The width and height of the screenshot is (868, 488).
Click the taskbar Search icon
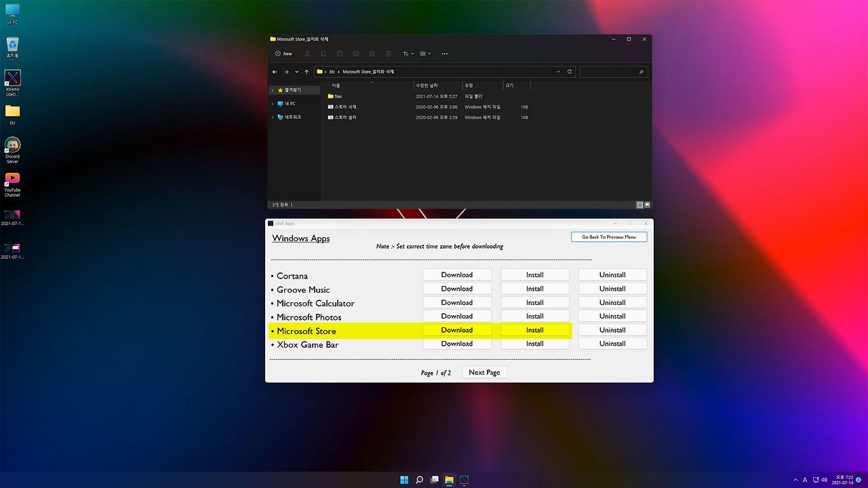point(419,480)
